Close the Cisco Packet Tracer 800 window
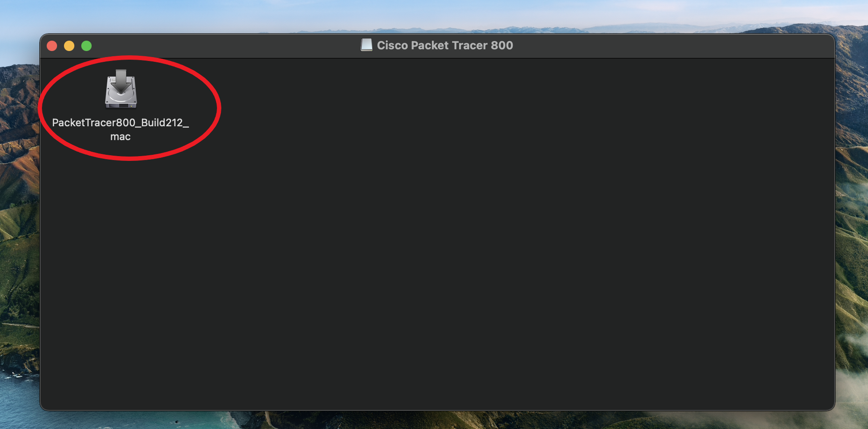The width and height of the screenshot is (868, 429). (52, 46)
